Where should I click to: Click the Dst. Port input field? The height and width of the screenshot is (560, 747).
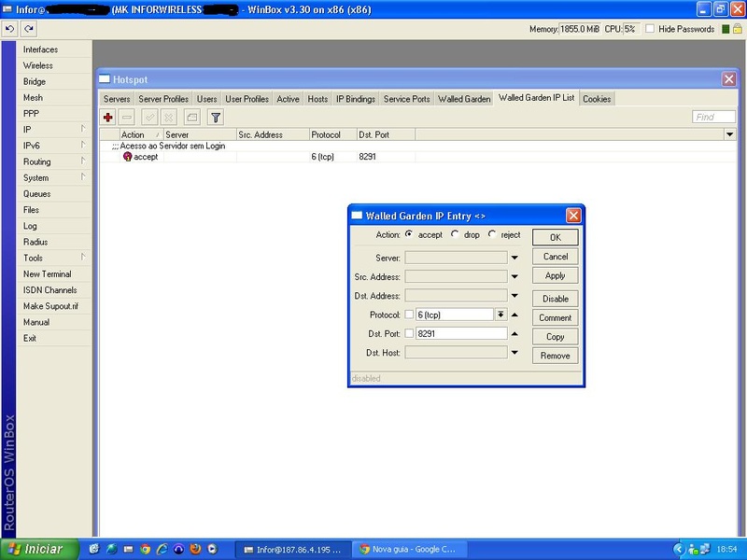tap(461, 333)
